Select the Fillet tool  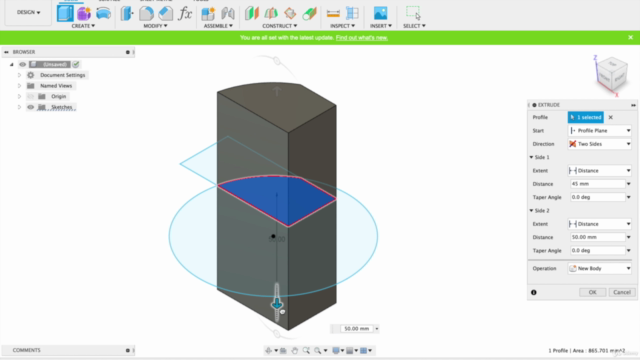[146, 13]
